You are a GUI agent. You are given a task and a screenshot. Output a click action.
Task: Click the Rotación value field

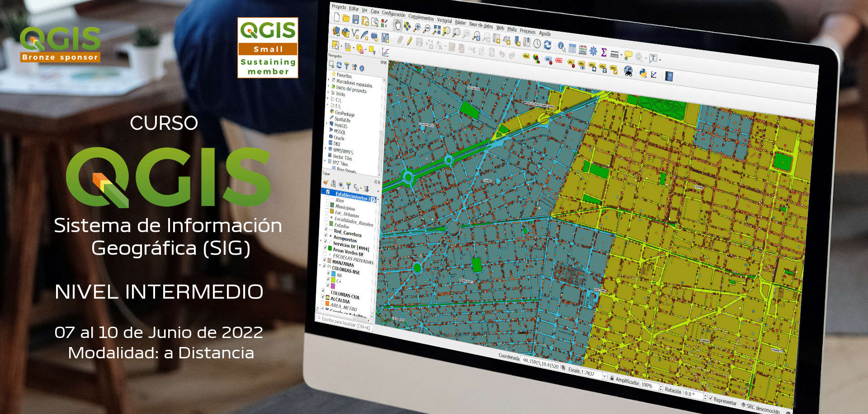[693, 394]
